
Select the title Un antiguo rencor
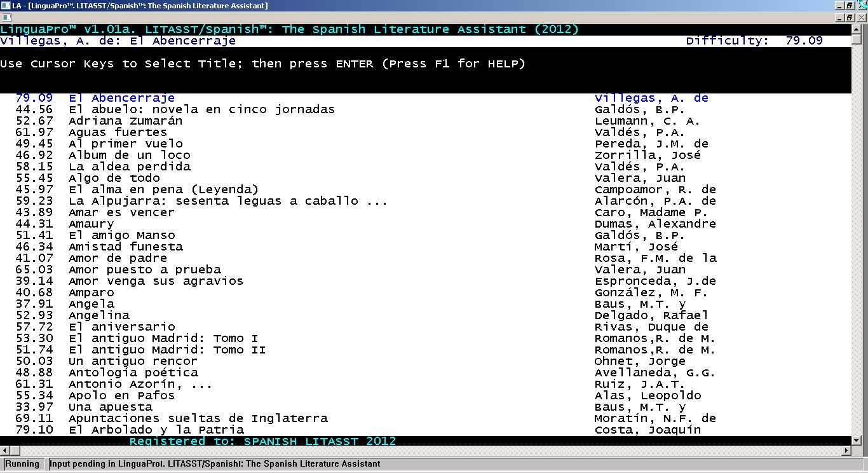[x=133, y=361]
